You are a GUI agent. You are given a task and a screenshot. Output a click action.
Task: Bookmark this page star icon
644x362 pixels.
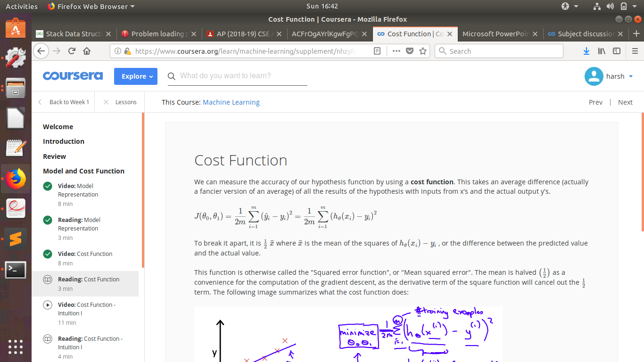click(x=423, y=51)
